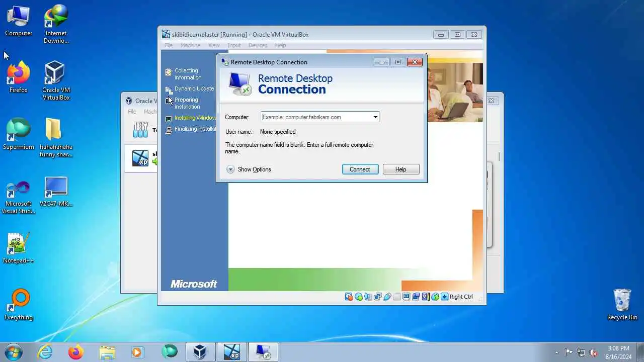Select the Everything search desktop shortcut
644x362 pixels.
[19, 305]
